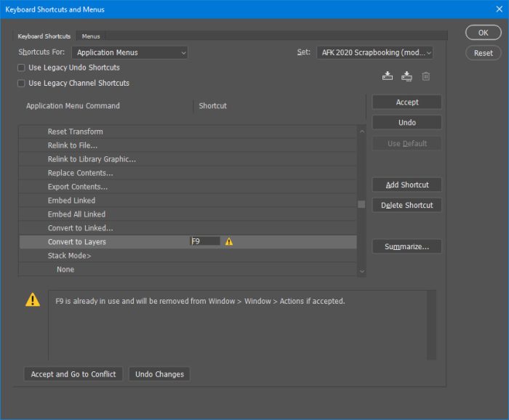Click the Undo Changes button
The height and width of the screenshot is (420, 509).
tap(160, 374)
